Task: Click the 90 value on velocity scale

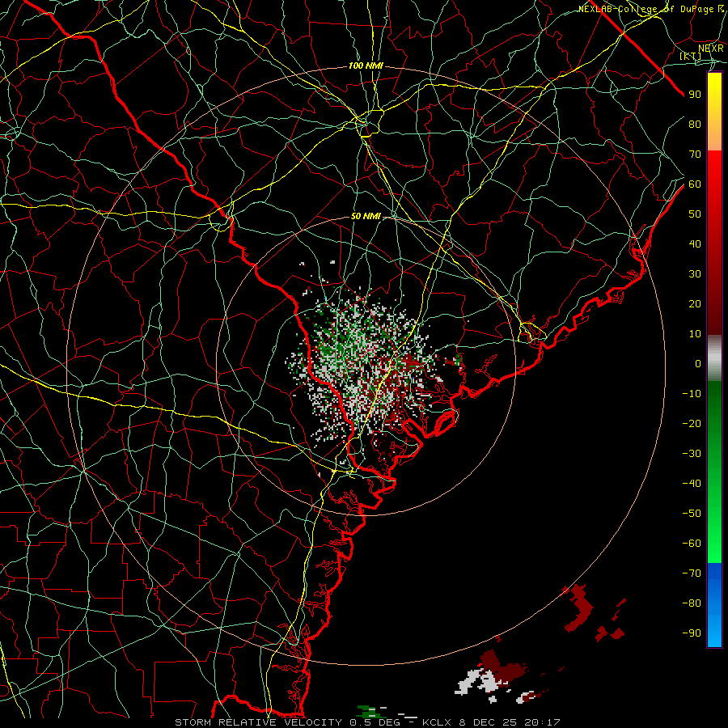Action: [695, 95]
